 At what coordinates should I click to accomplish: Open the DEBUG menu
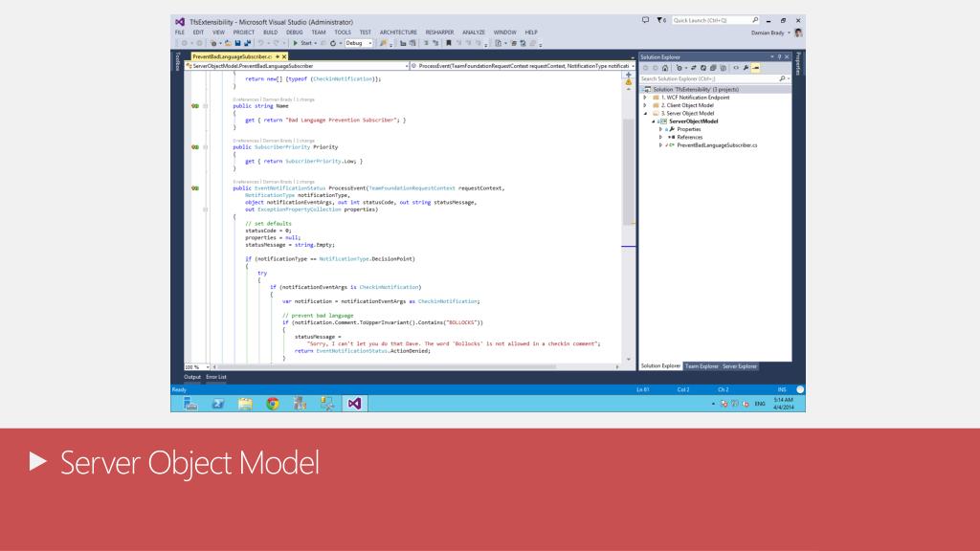(x=295, y=33)
